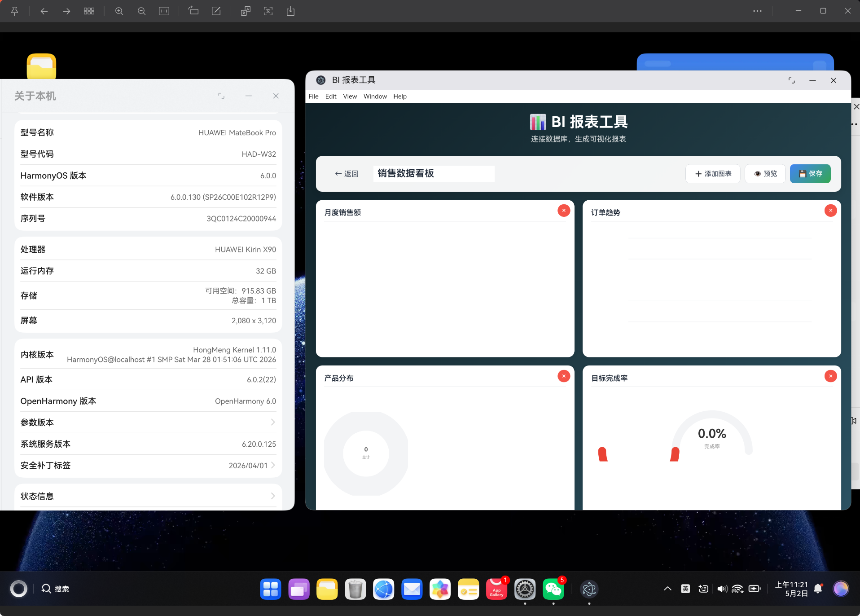Open the 状态信息 row
This screenshot has height=616, width=860.
coord(148,496)
